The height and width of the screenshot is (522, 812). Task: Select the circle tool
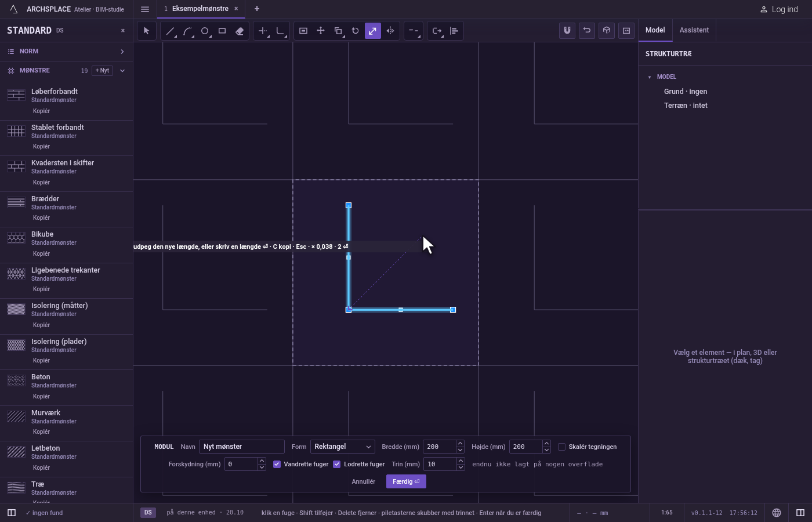tap(205, 31)
